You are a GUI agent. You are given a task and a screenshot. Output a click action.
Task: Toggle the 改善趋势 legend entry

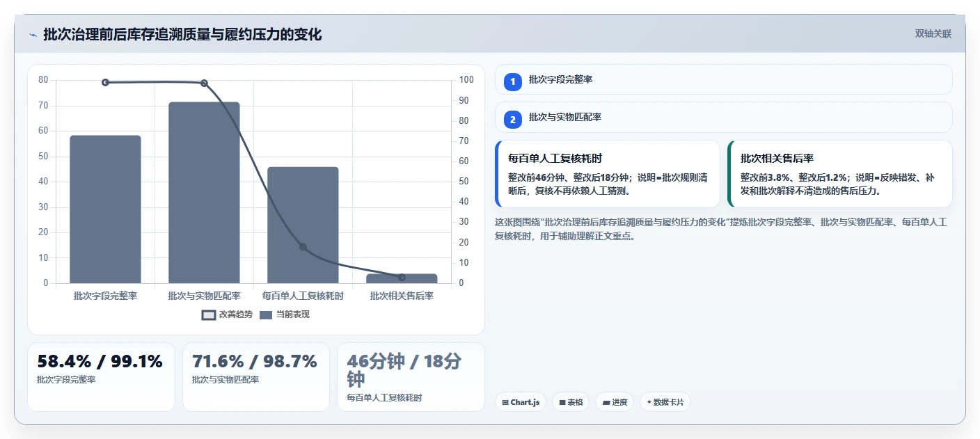(227, 314)
